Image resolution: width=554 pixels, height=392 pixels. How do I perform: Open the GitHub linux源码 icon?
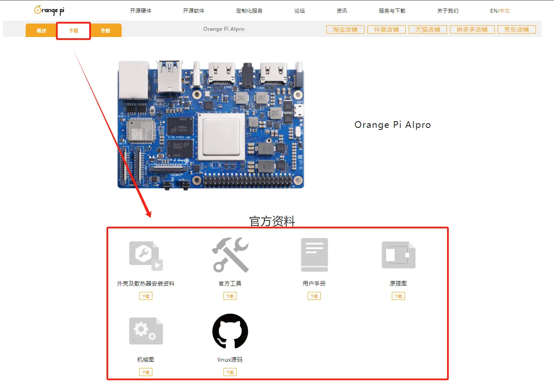[230, 331]
